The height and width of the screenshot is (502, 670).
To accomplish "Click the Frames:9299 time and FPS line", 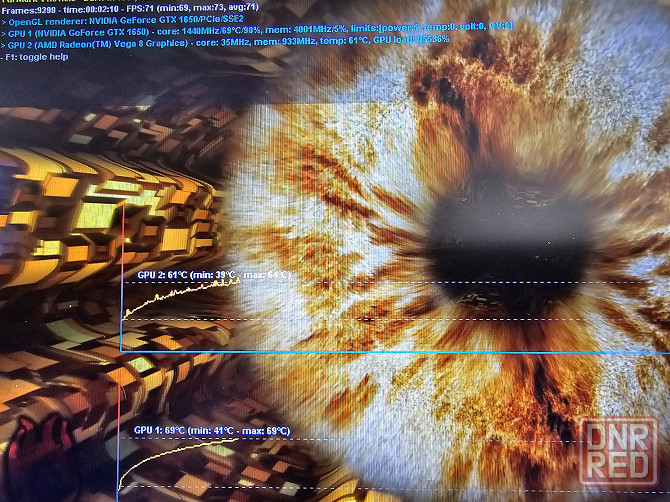I will pos(130,8).
